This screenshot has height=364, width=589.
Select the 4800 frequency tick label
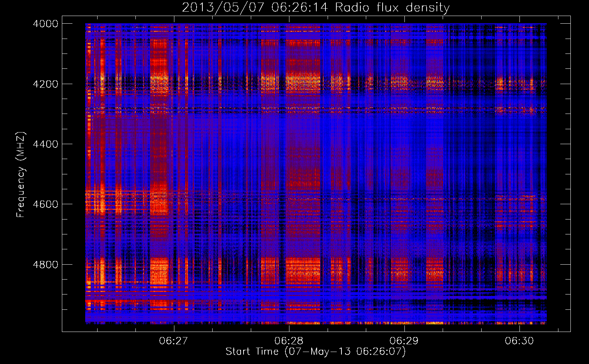pyautogui.click(x=46, y=265)
